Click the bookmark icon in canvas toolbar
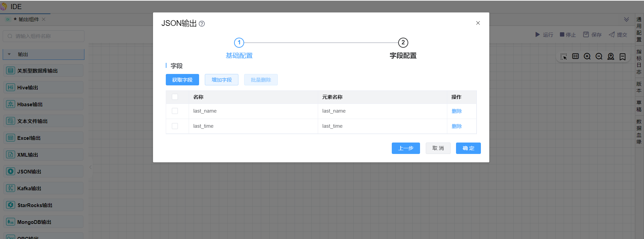Viewport: 644px width, 239px height. (x=622, y=56)
